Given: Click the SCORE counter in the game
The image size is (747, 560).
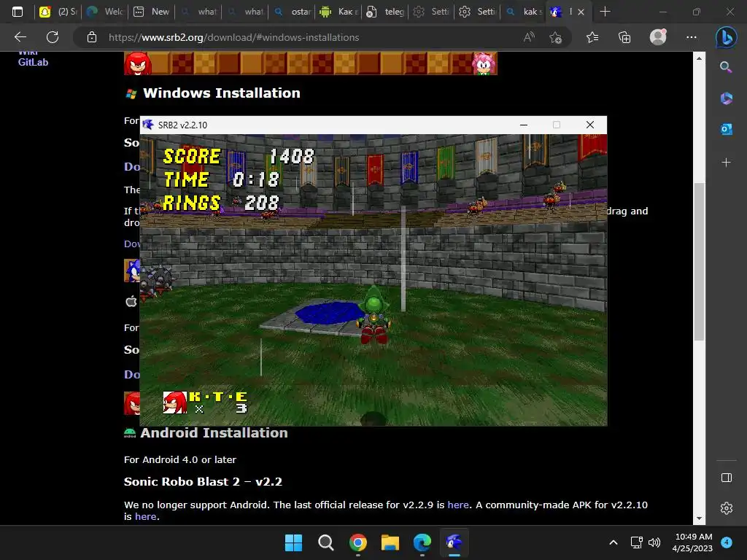Looking at the screenshot, I should (x=239, y=157).
